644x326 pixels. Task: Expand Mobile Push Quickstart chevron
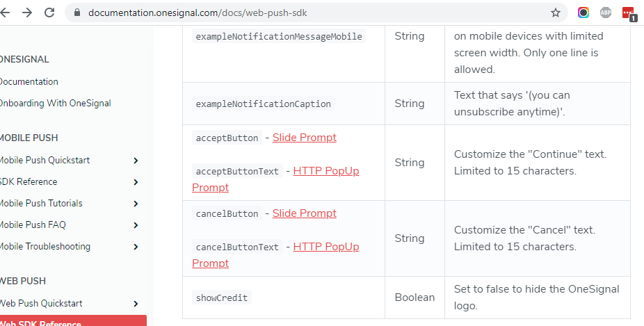[136, 161]
